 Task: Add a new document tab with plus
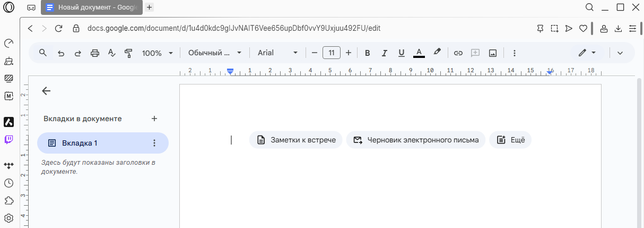[154, 119]
